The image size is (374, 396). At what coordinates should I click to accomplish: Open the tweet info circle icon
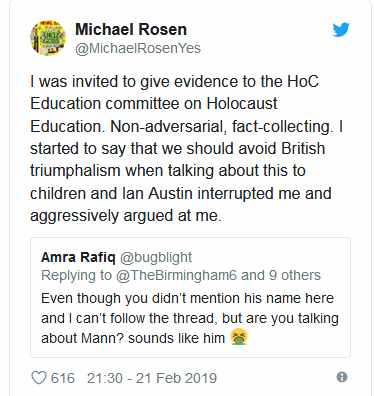[342, 377]
